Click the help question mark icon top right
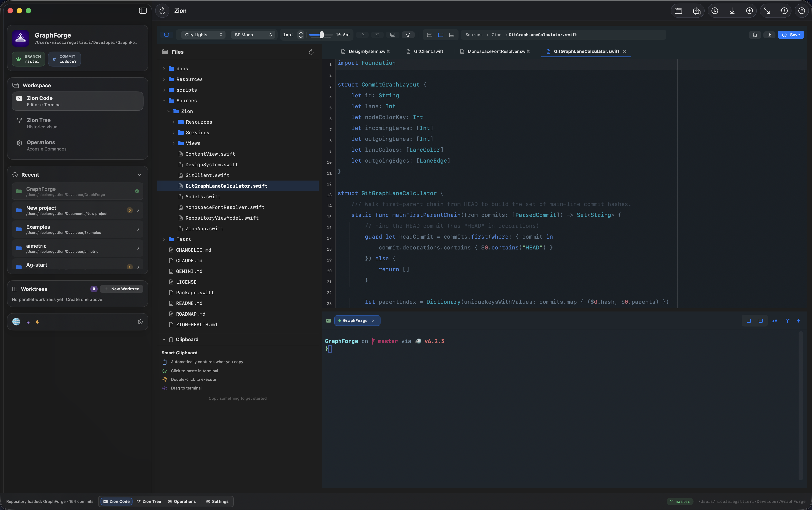Screen dimensions: 812x510 point(802,10)
